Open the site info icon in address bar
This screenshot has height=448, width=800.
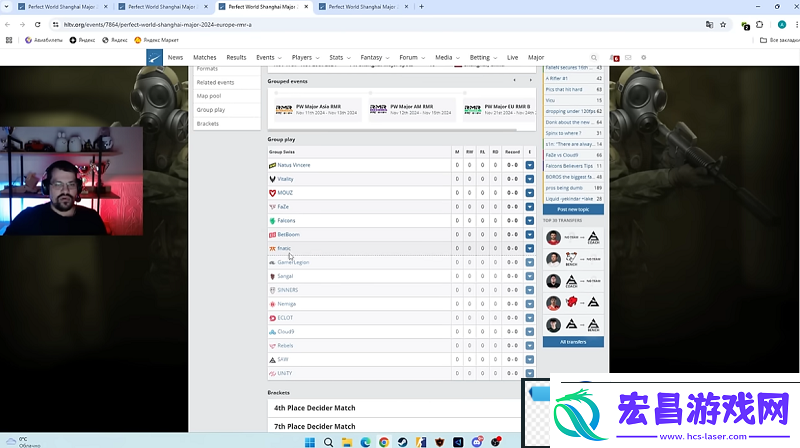(56, 24)
